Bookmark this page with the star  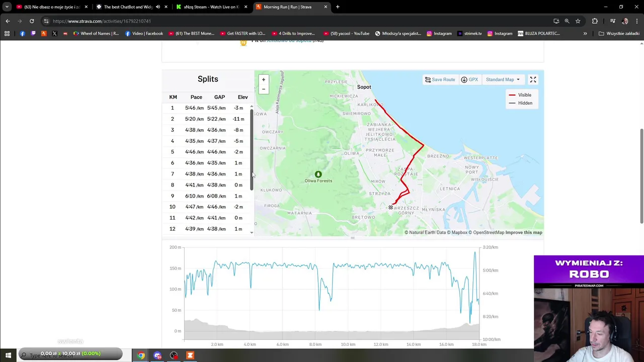(x=578, y=21)
